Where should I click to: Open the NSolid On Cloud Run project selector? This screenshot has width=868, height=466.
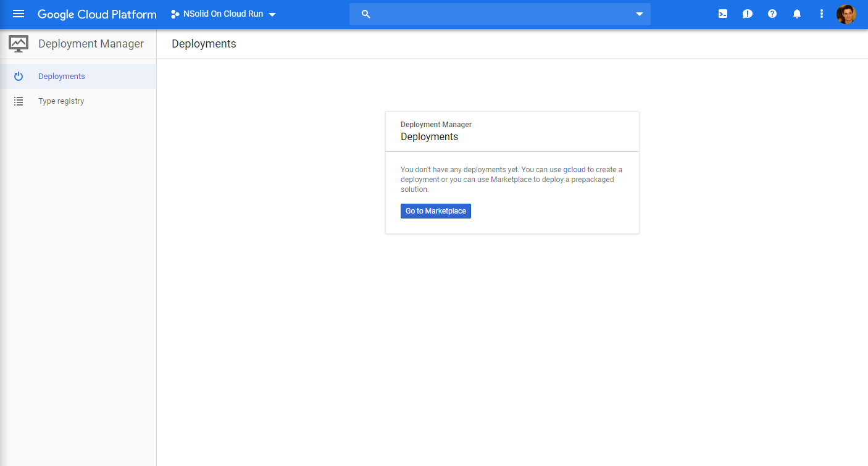pos(223,14)
